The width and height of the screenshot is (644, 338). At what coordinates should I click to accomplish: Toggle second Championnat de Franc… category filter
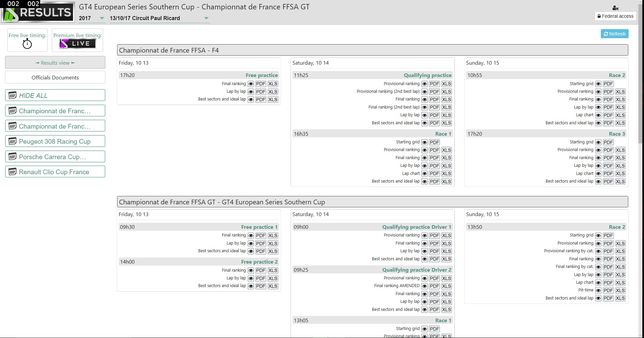(55, 126)
